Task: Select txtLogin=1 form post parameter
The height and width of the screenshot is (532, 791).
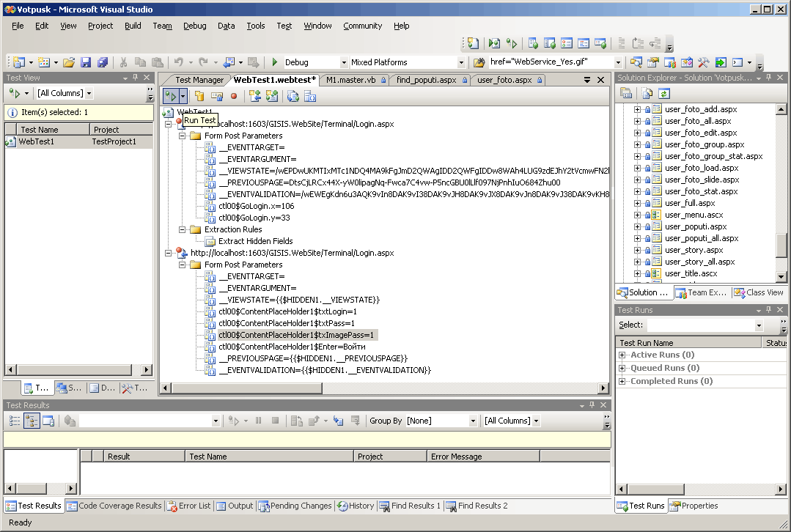Action: tap(287, 311)
